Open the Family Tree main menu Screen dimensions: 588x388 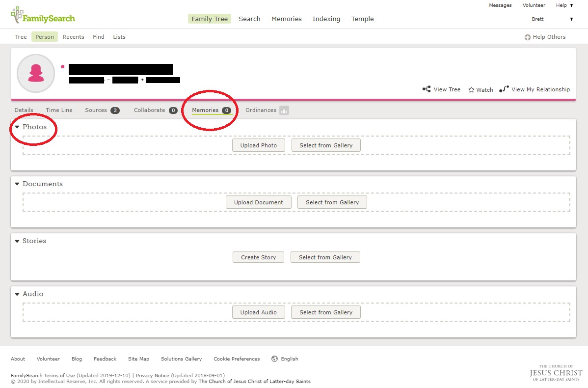210,19
